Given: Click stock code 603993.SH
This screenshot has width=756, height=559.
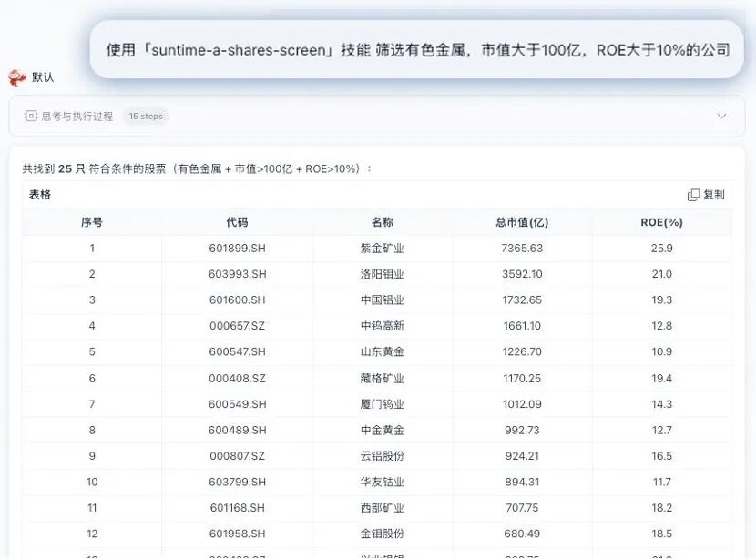Looking at the screenshot, I should pos(237,274).
